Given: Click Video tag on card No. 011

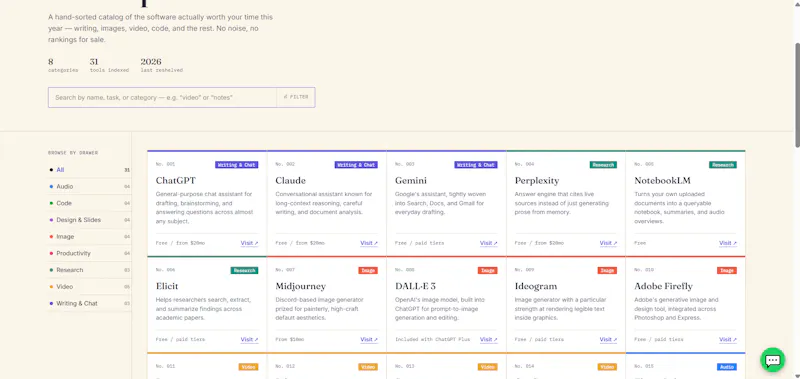Looking at the screenshot, I should (248, 367).
